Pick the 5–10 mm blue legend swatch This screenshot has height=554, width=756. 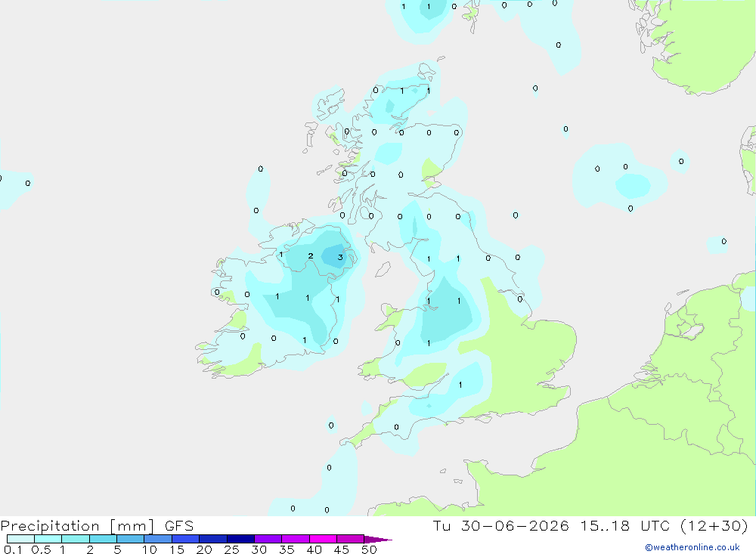(130, 539)
